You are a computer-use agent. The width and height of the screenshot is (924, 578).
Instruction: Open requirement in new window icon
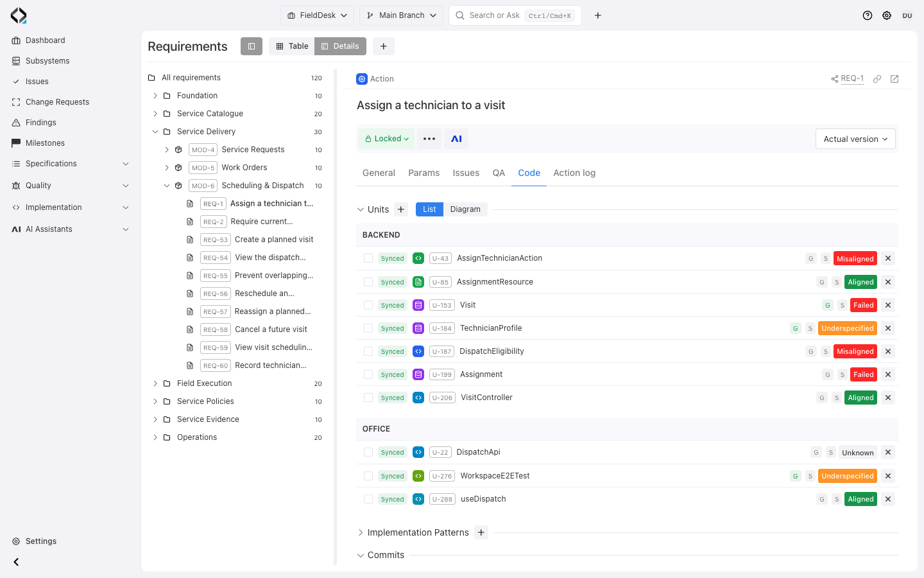click(x=894, y=79)
